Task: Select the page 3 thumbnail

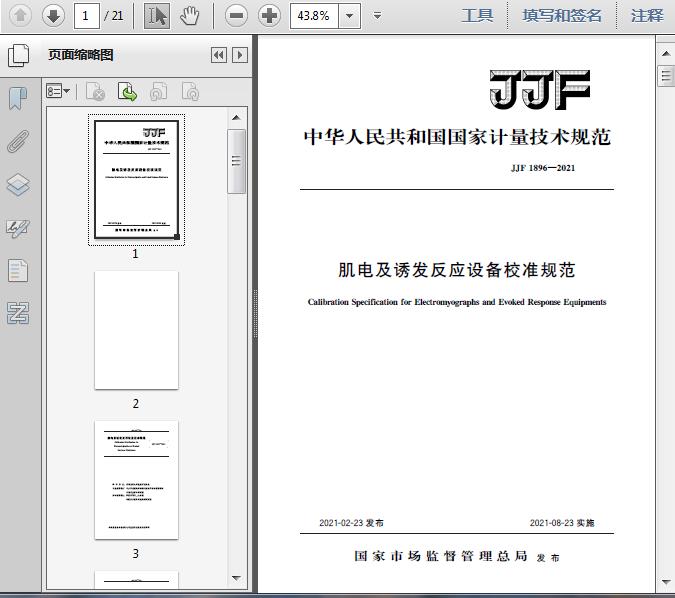Action: tap(136, 479)
